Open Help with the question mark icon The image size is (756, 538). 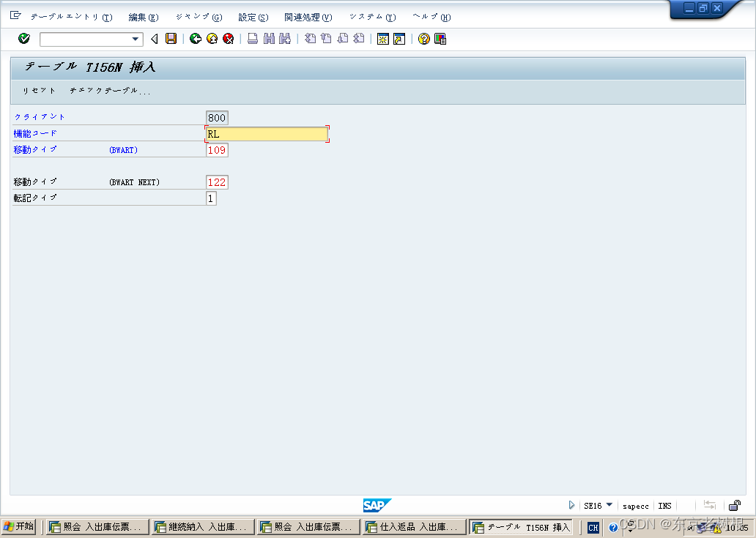point(424,39)
